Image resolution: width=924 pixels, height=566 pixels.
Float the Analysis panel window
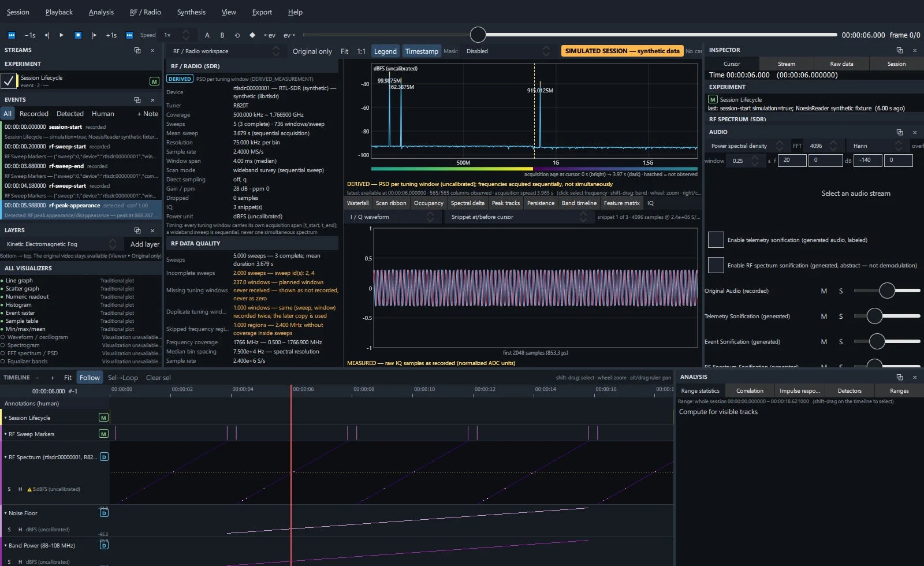[x=900, y=377]
